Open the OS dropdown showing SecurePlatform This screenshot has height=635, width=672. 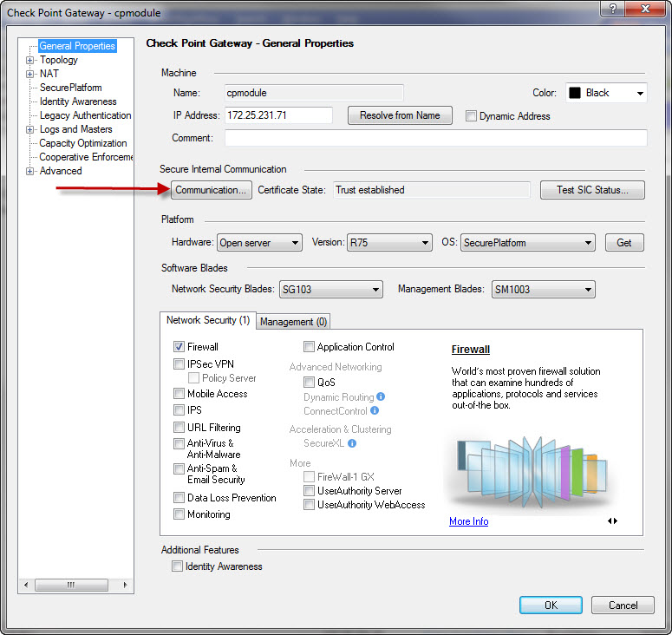[528, 243]
